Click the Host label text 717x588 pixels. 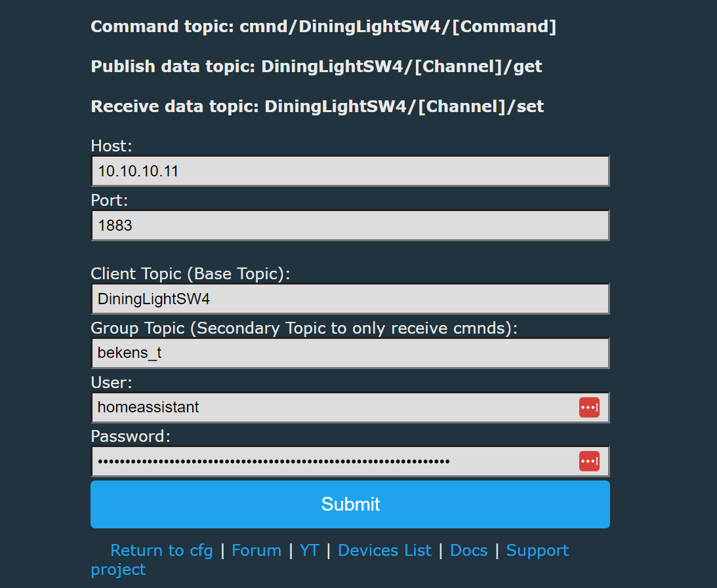tap(111, 146)
